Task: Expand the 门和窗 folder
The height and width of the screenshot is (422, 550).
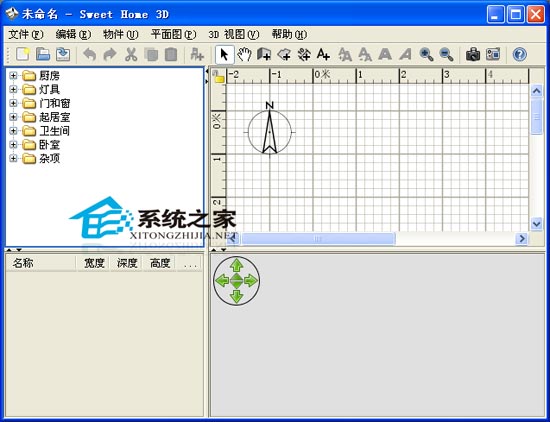Action: pos(13,103)
